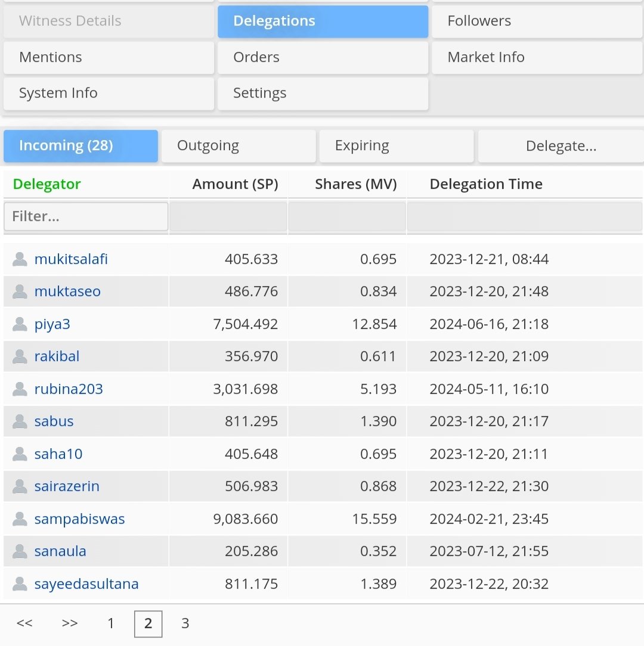Viewport: 644px width, 646px height.
Task: Open sairazerin account link
Action: tap(67, 486)
